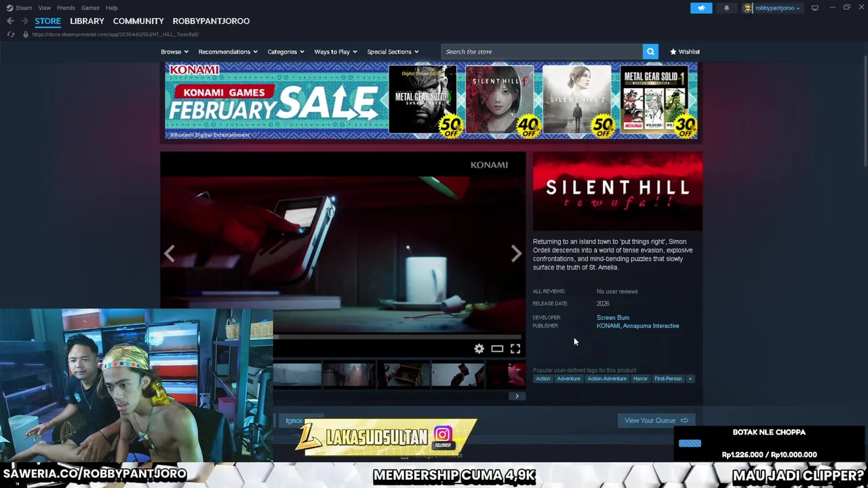The width and height of the screenshot is (868, 488).
Task: Click the Wishlist star icon
Action: tap(673, 52)
